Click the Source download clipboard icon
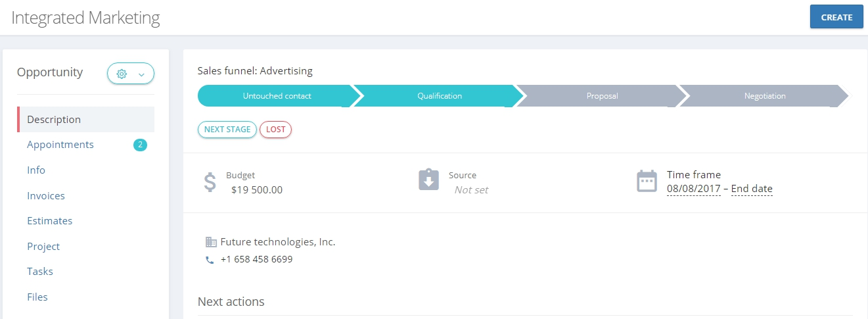Screen dimensions: 868x319 pos(428,180)
